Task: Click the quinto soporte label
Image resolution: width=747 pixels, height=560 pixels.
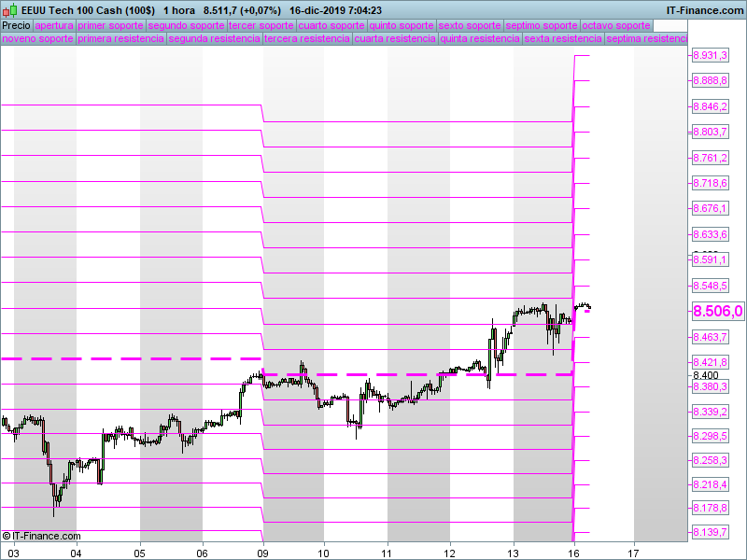Action: point(402,26)
